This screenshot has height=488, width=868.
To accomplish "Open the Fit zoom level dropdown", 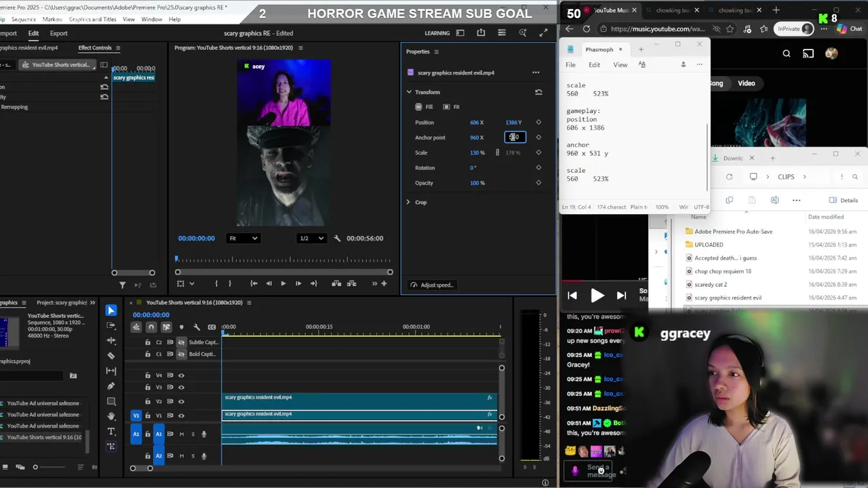I will pyautogui.click(x=243, y=238).
